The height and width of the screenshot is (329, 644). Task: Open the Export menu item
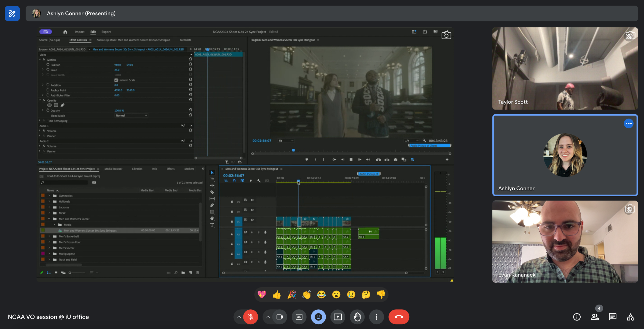106,32
